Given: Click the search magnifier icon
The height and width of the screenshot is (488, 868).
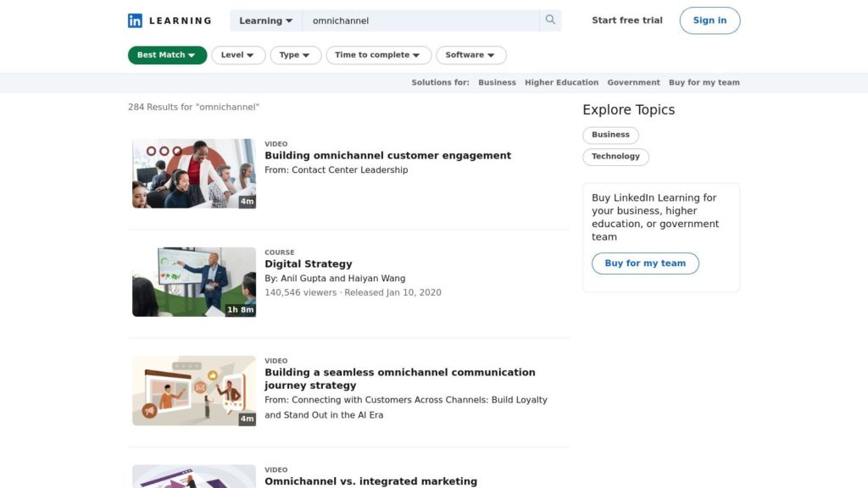Looking at the screenshot, I should pos(550,20).
